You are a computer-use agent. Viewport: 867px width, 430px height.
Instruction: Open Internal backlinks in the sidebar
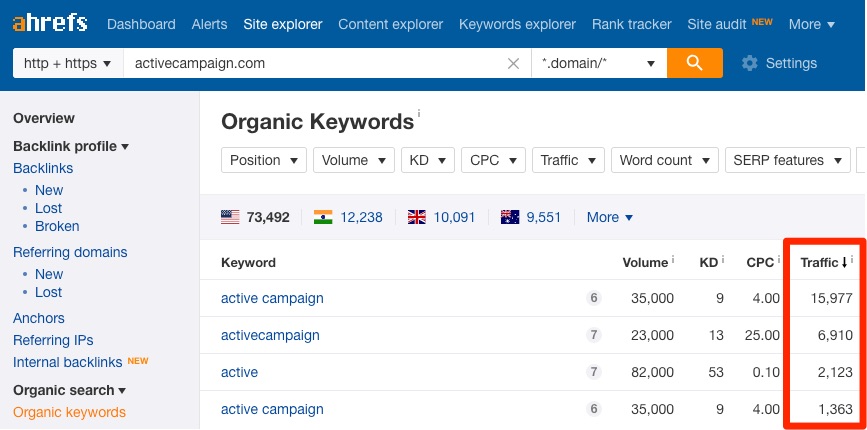[67, 363]
